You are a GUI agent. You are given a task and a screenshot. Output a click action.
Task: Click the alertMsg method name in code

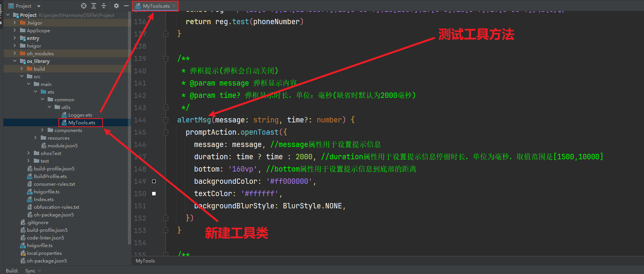tap(194, 120)
